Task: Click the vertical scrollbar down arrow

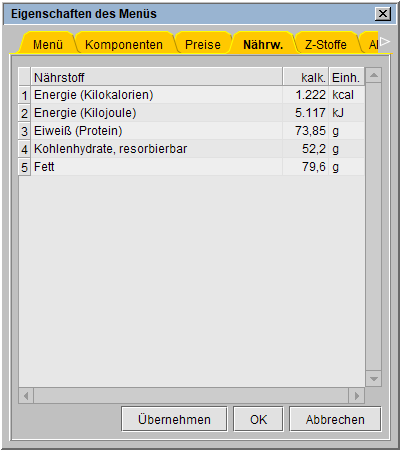Action: pos(373,379)
